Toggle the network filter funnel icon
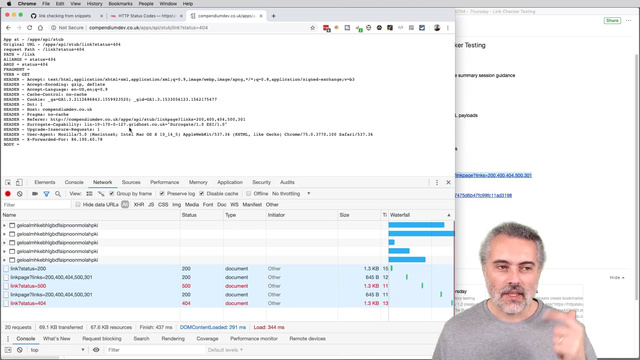Image resolution: width=640 pixels, height=360 pixels. click(46, 194)
